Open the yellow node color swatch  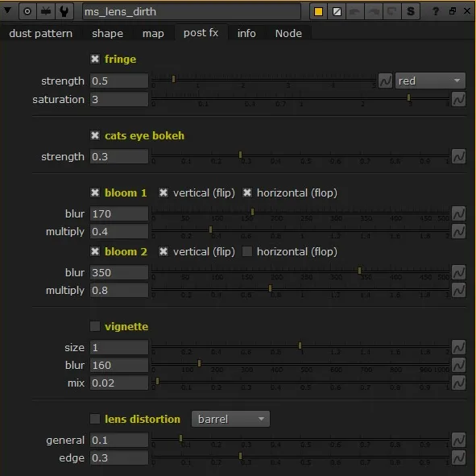[x=318, y=11]
